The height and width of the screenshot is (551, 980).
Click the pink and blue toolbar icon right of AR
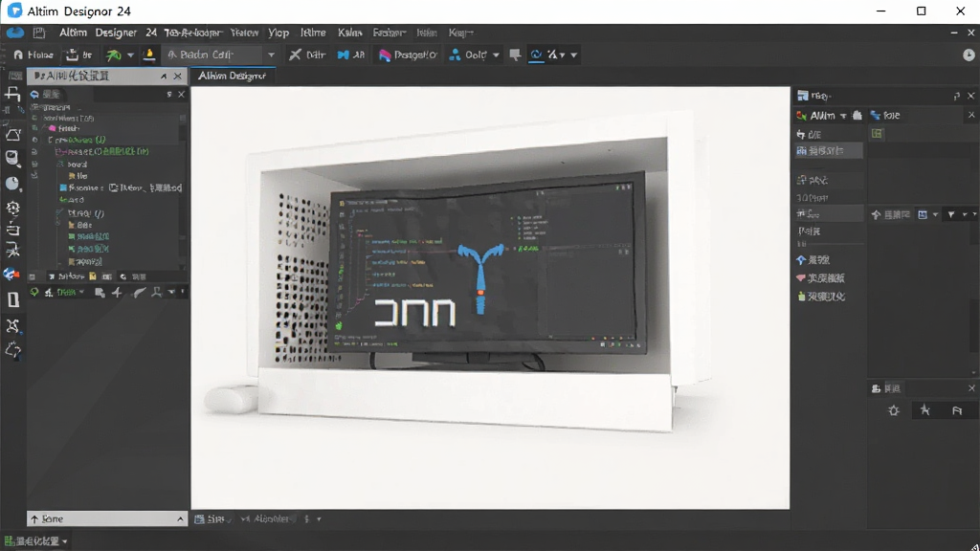pos(385,55)
